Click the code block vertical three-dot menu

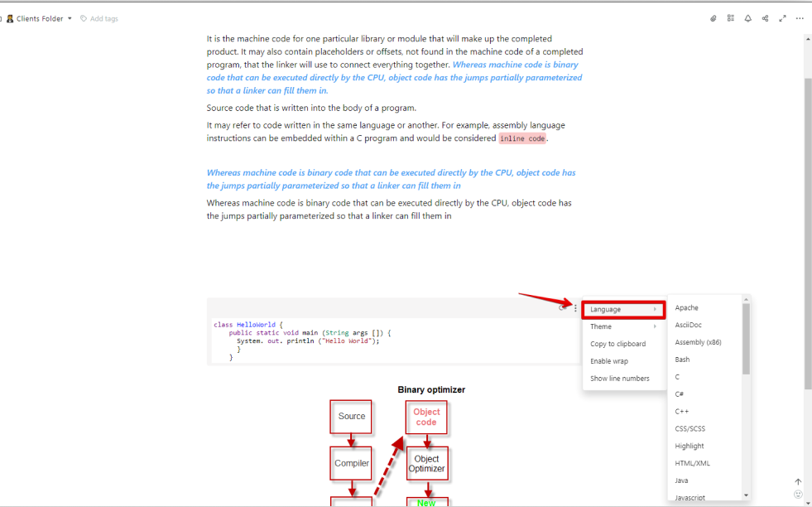coord(575,308)
